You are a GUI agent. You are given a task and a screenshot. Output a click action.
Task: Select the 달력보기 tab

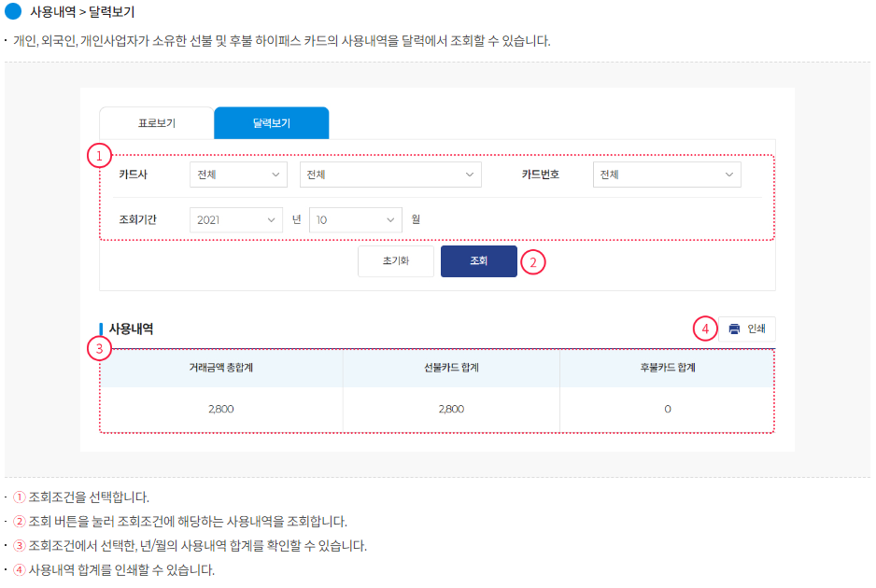pos(271,122)
